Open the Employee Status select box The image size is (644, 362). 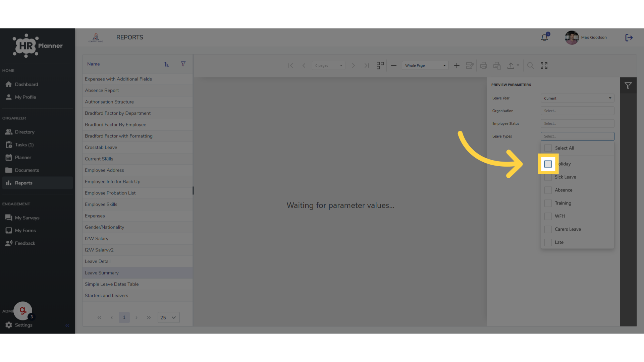coord(577,124)
